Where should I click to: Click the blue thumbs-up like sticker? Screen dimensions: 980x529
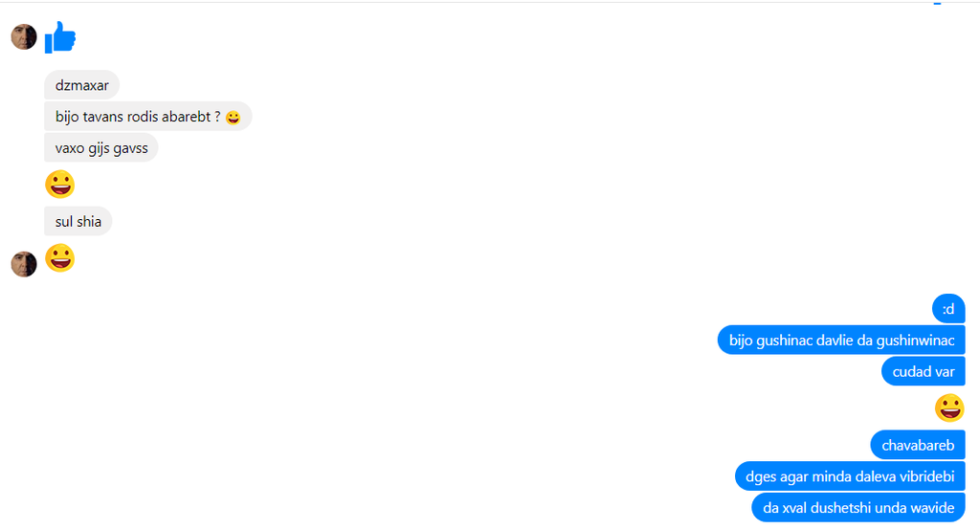[x=60, y=37]
